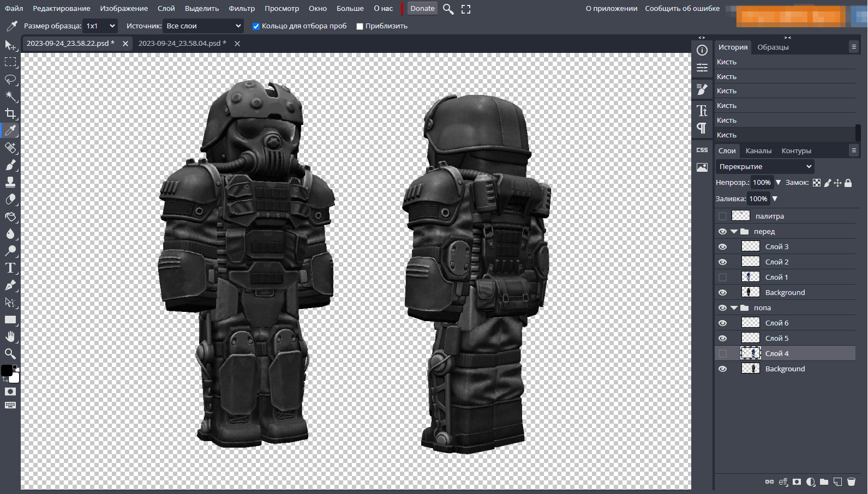The width and height of the screenshot is (868, 494).
Task: Select the Type tool in toolbar
Action: pyautogui.click(x=10, y=268)
